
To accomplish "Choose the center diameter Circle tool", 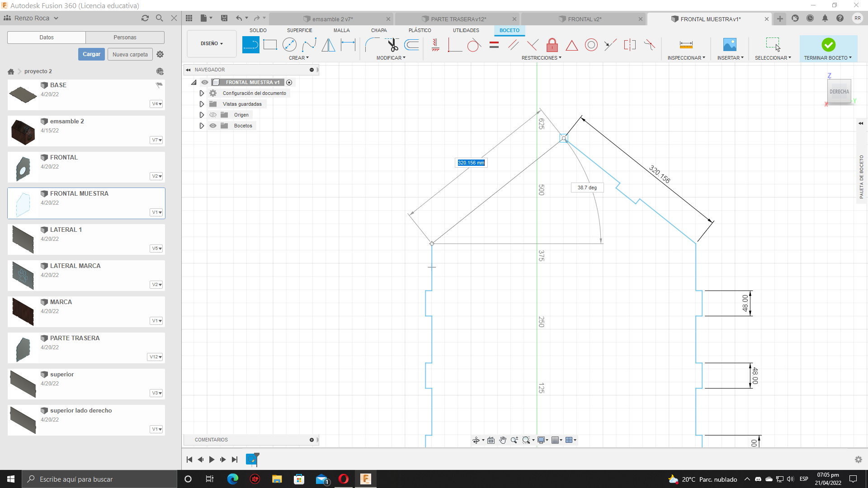I will pos(289,45).
